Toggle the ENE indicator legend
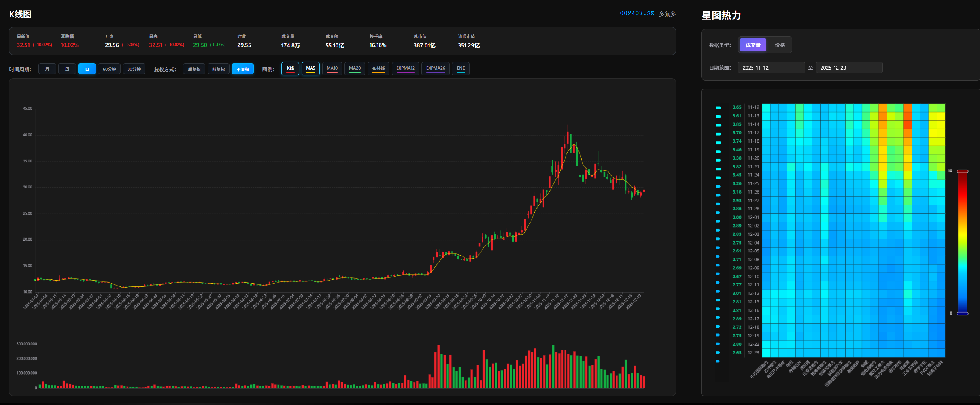The height and width of the screenshot is (405, 980). 461,69
